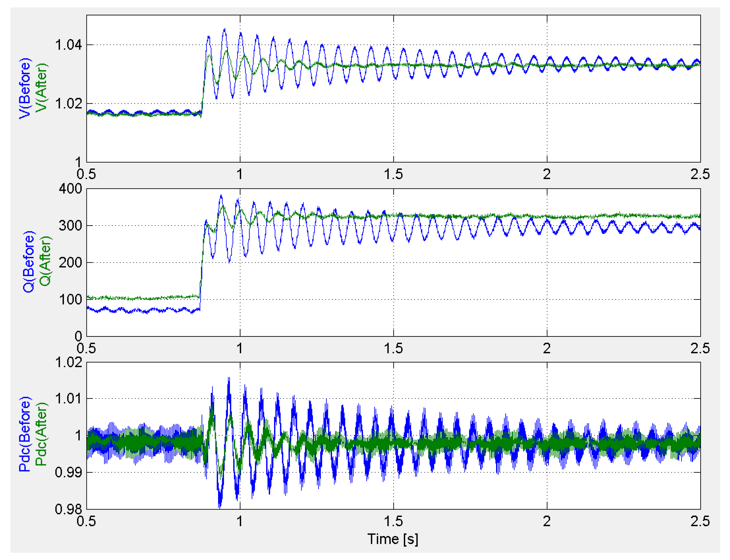The height and width of the screenshot is (560, 730).
Task: Click the 1.01 tick on Pdc plot
Action: [68, 398]
